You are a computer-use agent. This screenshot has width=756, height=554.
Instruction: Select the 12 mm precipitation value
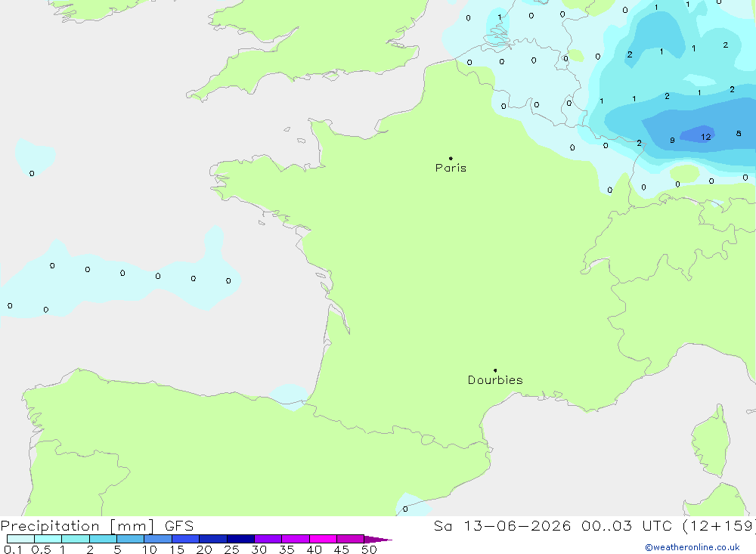click(x=706, y=137)
